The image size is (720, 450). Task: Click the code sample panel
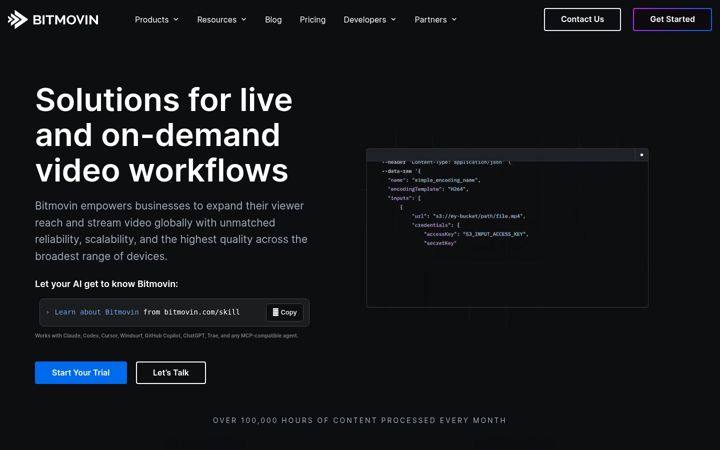507,228
